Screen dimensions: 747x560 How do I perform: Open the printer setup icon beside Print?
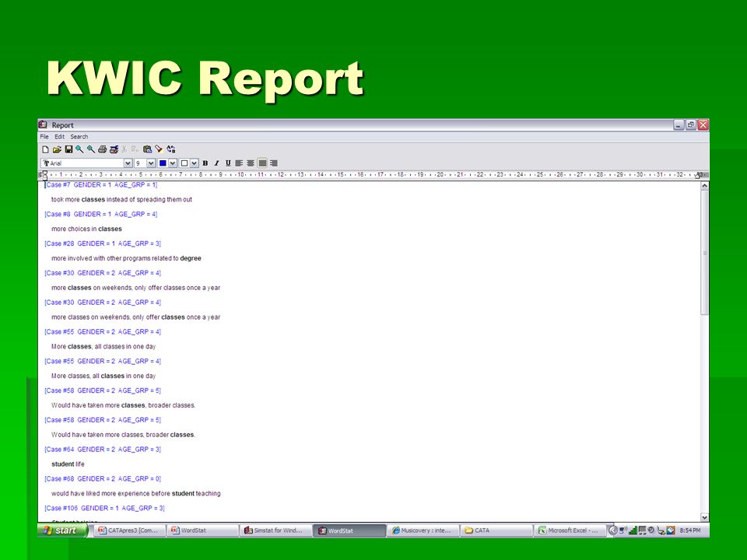114,149
